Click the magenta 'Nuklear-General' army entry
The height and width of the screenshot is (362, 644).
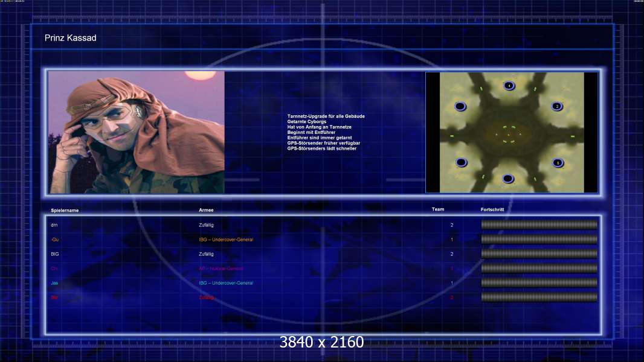tap(221, 268)
